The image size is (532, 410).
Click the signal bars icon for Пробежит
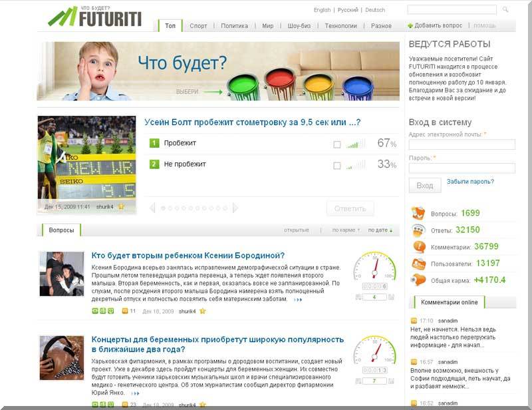[356, 144]
